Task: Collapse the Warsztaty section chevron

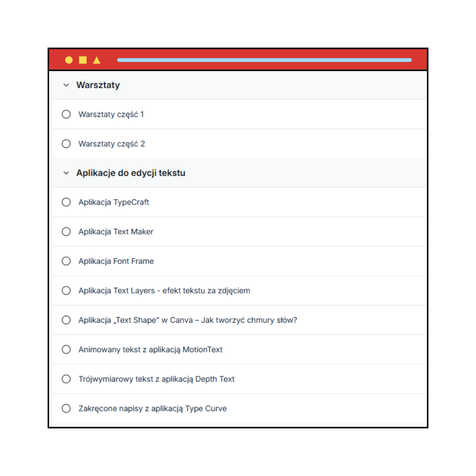Action: [66, 85]
